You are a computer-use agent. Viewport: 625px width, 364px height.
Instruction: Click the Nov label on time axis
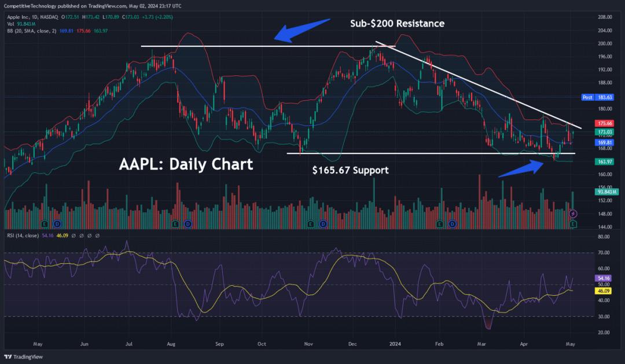pos(308,344)
